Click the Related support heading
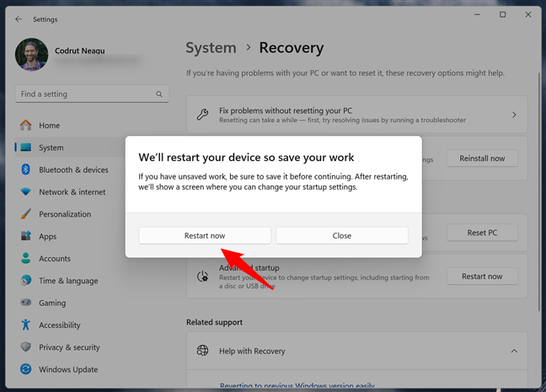Image resolution: width=546 pixels, height=392 pixels. tap(215, 322)
